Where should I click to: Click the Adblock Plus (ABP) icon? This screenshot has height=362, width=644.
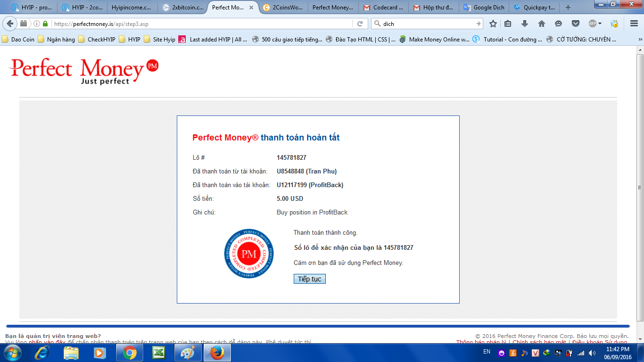tap(593, 24)
